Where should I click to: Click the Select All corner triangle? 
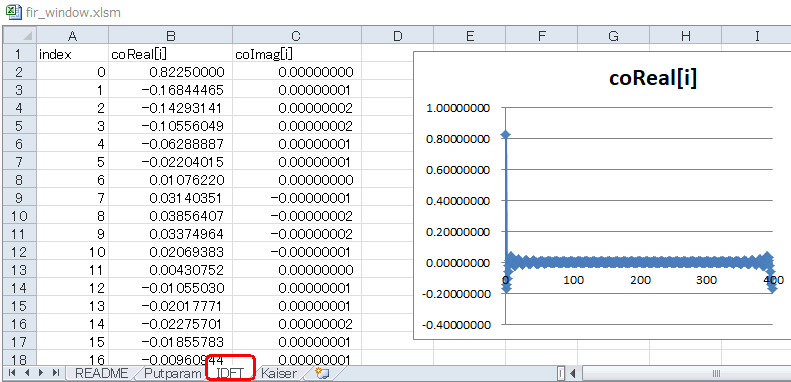[x=20, y=35]
